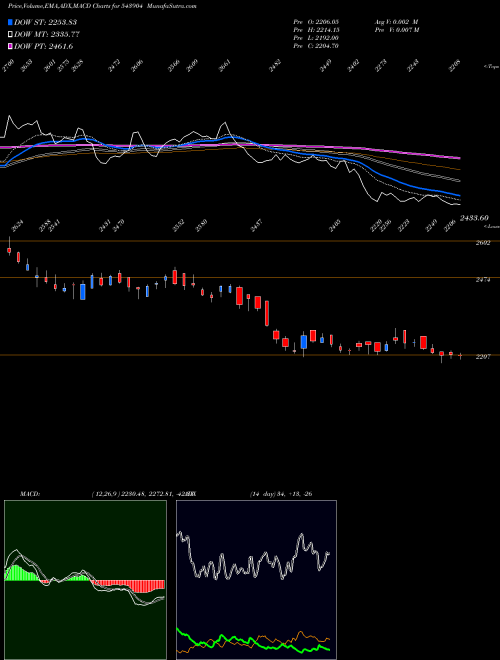Click the Pre V: 0.007 M value
The height and width of the screenshot is (660, 500).
pyautogui.click(x=397, y=29)
